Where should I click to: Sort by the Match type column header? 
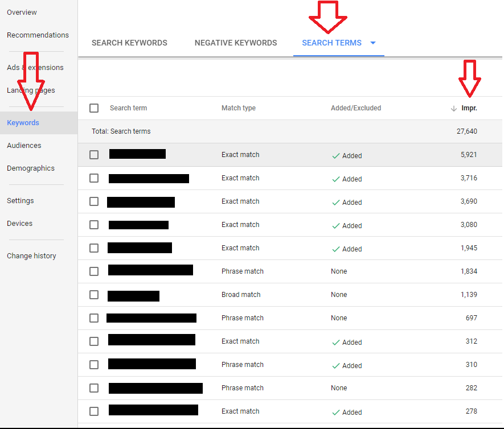(238, 108)
